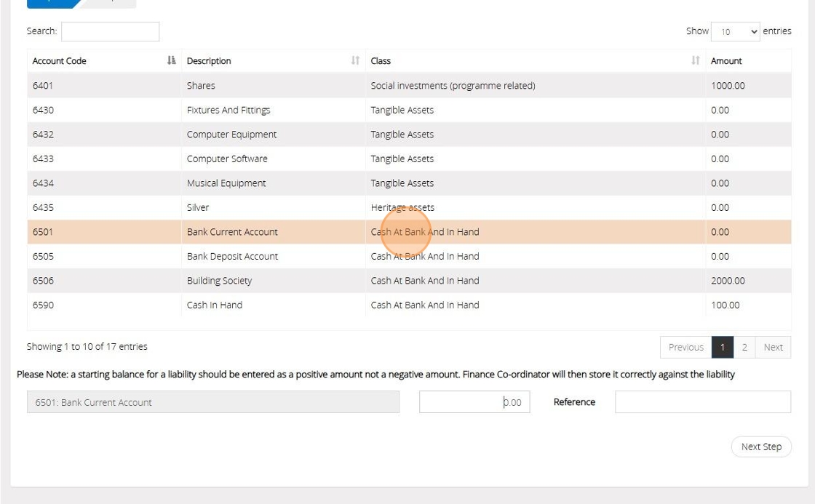Click the Description column sort icon
Image resolution: width=815 pixels, height=504 pixels.
pyautogui.click(x=355, y=61)
